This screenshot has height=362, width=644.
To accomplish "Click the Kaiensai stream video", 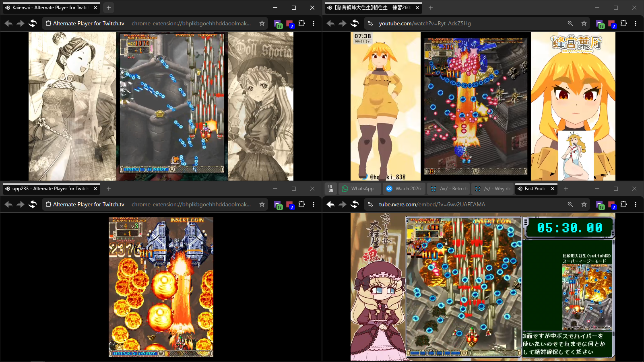I will 161,106.
